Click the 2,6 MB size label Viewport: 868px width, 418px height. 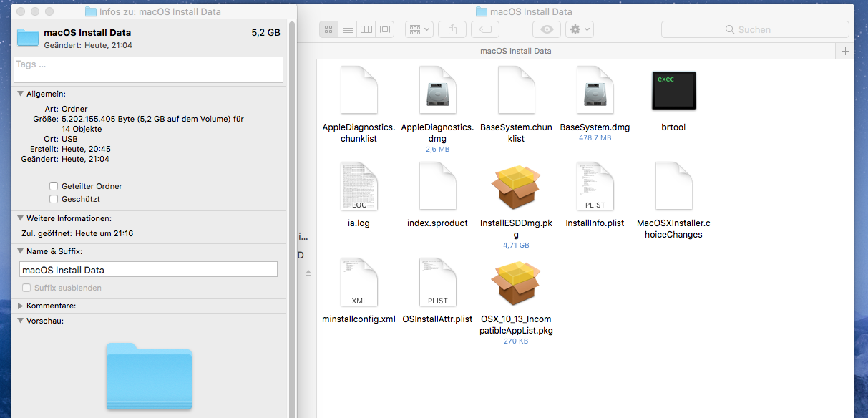(x=437, y=150)
